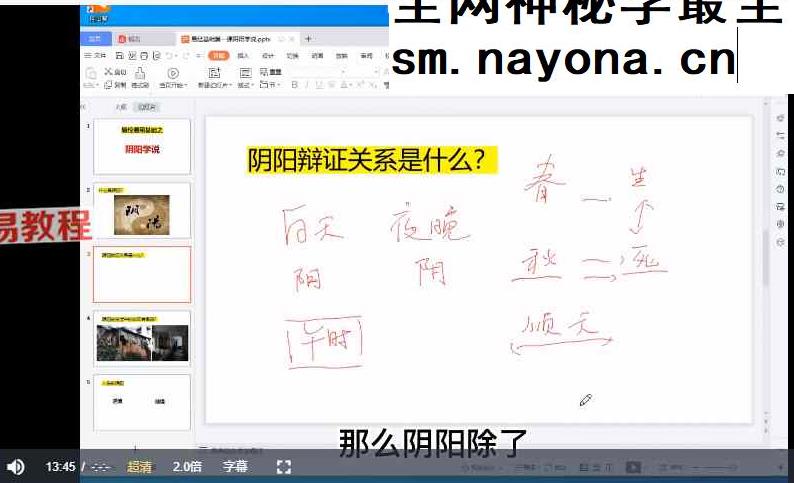Viewport: 794px width, 483px height.
Task: Close the 阴阳学说.pptx document tab
Action: click(292, 38)
